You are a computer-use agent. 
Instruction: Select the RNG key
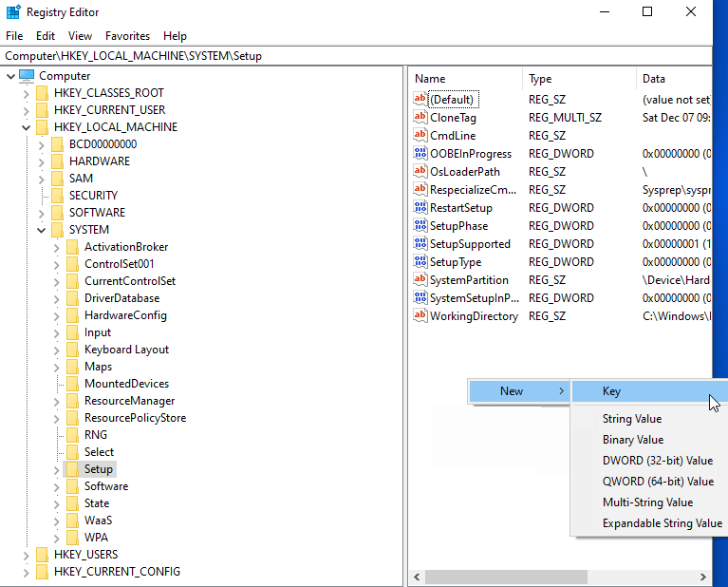[x=96, y=435]
